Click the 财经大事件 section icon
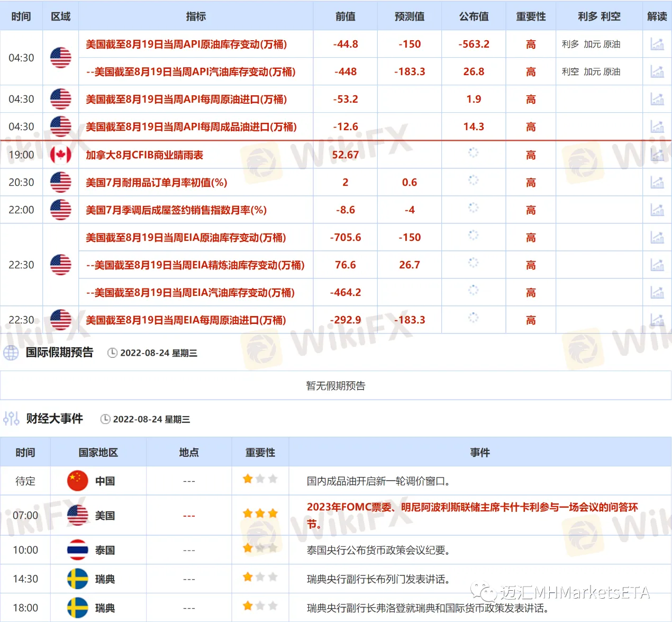Screen dimensions: 672x622 pos(11,418)
